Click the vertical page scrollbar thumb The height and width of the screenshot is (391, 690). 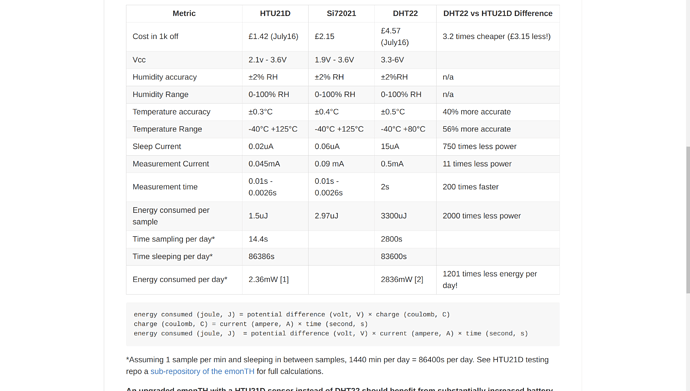click(x=688, y=219)
